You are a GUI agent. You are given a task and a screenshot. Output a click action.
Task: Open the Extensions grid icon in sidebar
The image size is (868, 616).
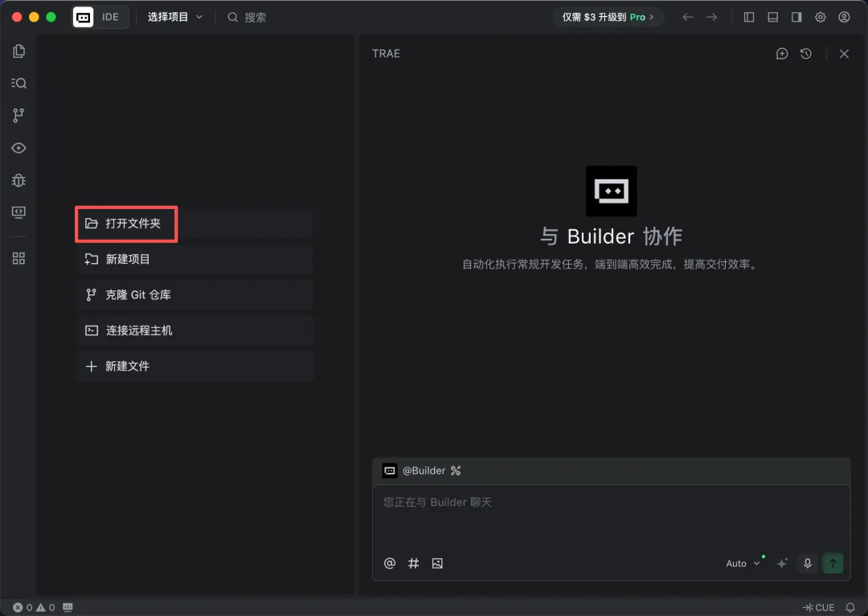(x=18, y=259)
